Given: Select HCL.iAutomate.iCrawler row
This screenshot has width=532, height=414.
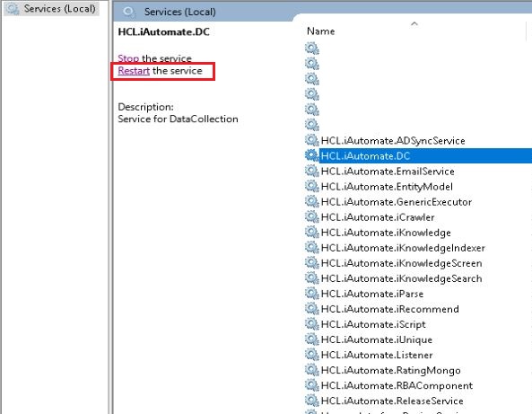Looking at the screenshot, I should [378, 217].
